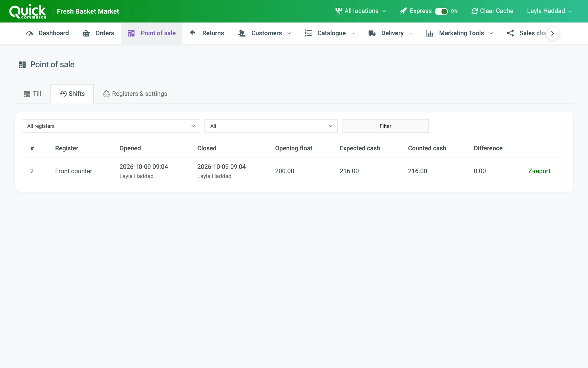Click the Clear Cache refresh icon
The width and height of the screenshot is (588, 368).
[x=474, y=11]
